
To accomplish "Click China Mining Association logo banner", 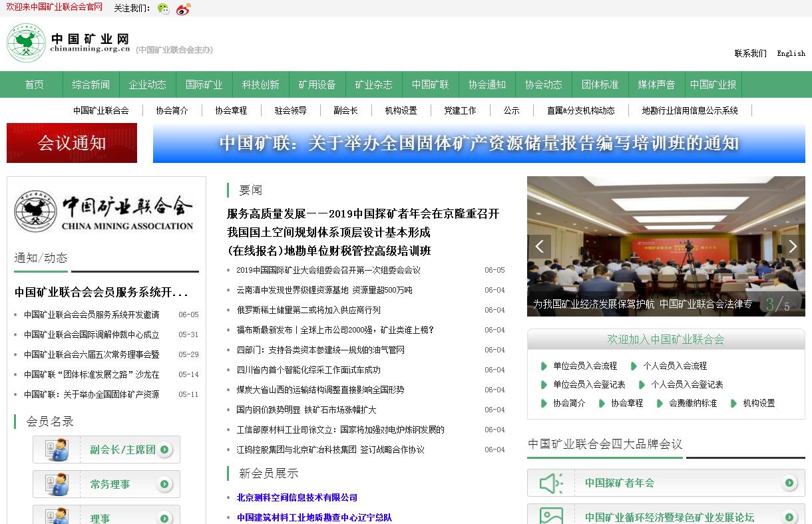I will point(106,211).
